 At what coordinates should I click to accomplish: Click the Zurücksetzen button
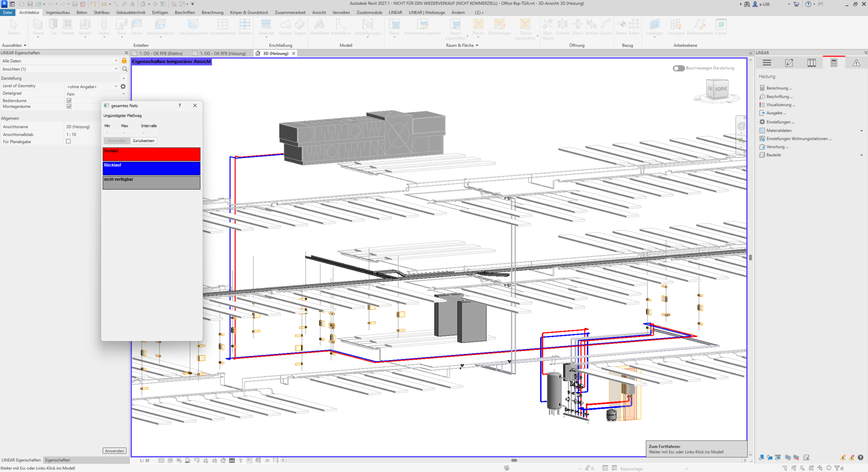pyautogui.click(x=143, y=141)
